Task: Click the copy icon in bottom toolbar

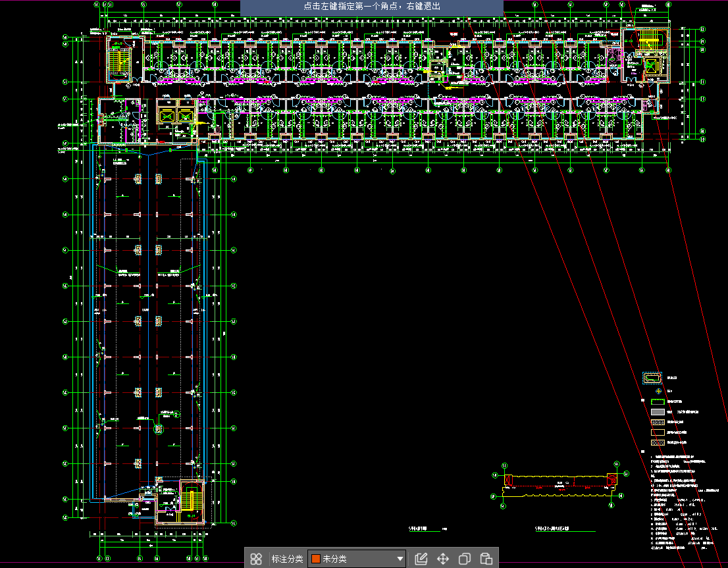Action: click(x=465, y=559)
